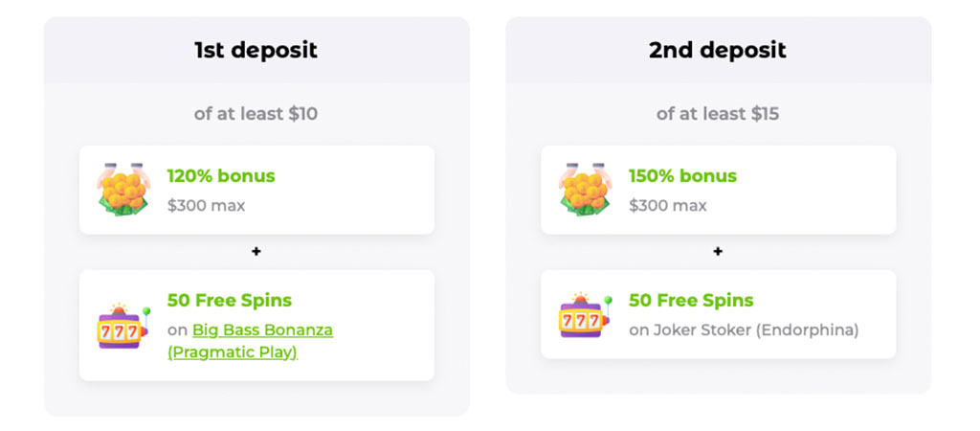This screenshot has height=431, width=980.
Task: Click the 120% bonus title
Action: click(221, 176)
